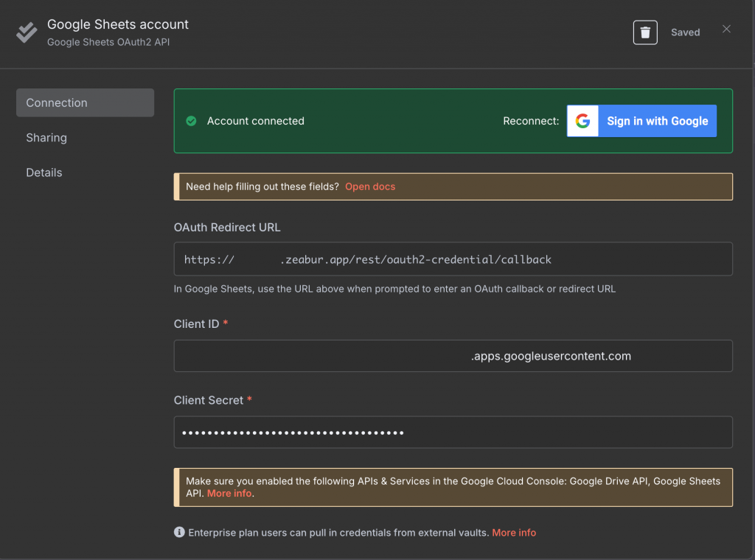Switch to the Sharing tab
Image resolution: width=755 pixels, height=560 pixels.
click(46, 138)
